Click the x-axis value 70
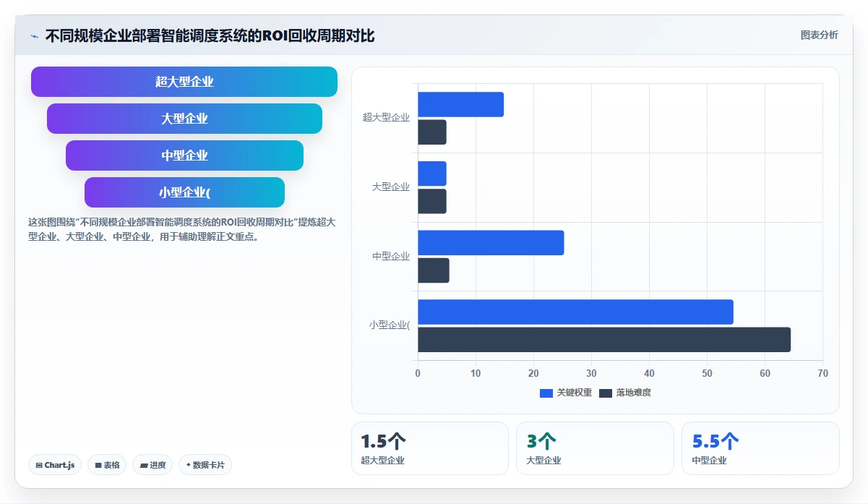This screenshot has height=504, width=868. (x=822, y=373)
